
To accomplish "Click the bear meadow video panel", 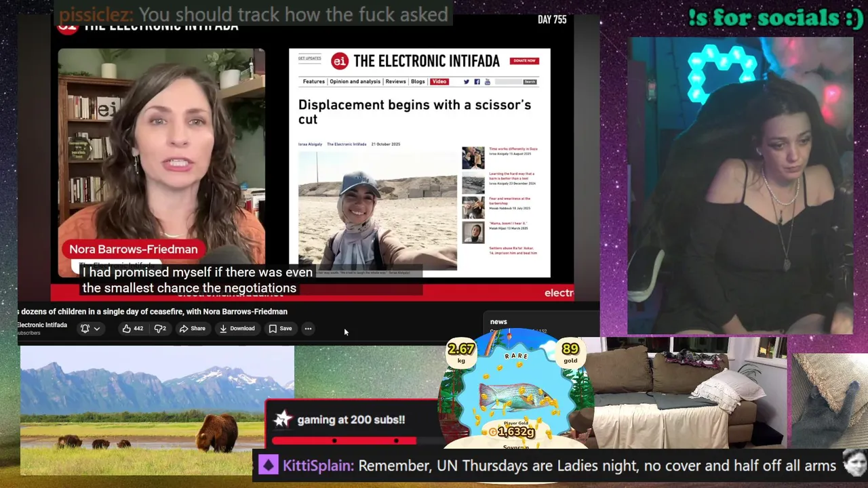I will click(x=157, y=411).
